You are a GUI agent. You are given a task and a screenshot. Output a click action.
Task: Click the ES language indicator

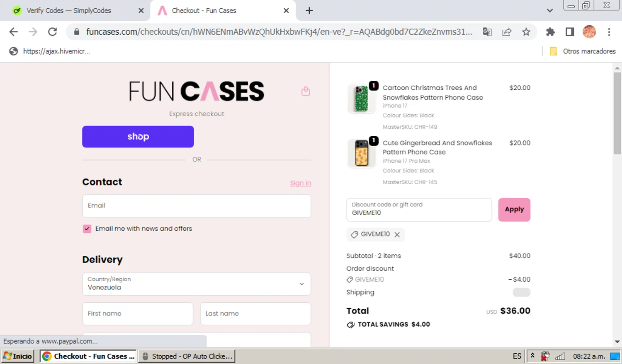[x=517, y=356]
